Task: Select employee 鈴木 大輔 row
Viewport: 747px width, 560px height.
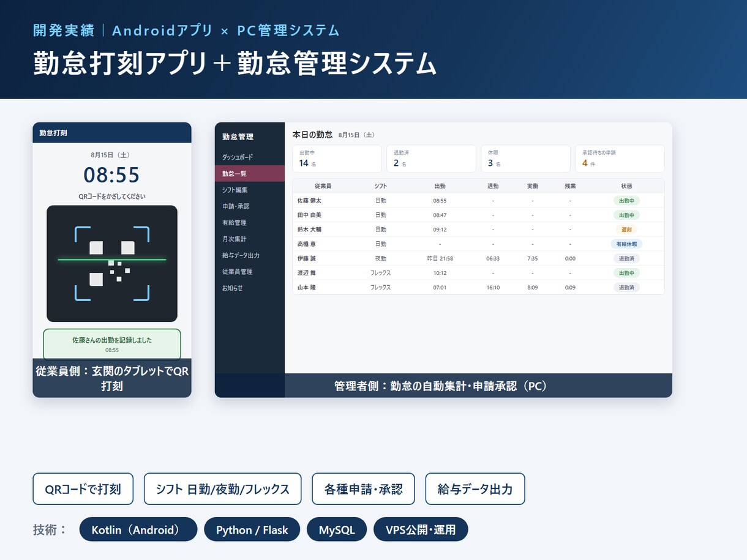Action: 478,230
